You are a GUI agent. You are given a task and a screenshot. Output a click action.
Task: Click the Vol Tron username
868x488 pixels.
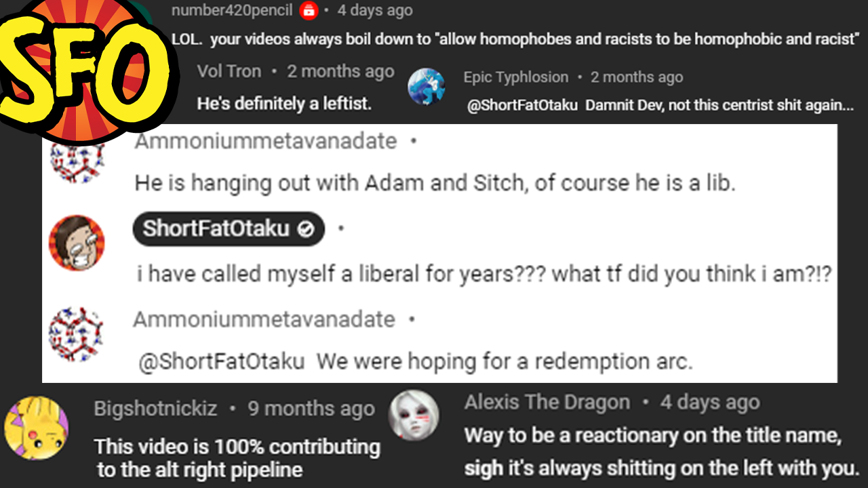229,71
